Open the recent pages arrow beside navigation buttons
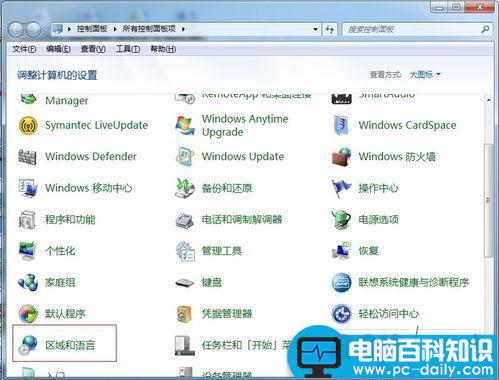The image size is (499, 380). tap(46, 30)
